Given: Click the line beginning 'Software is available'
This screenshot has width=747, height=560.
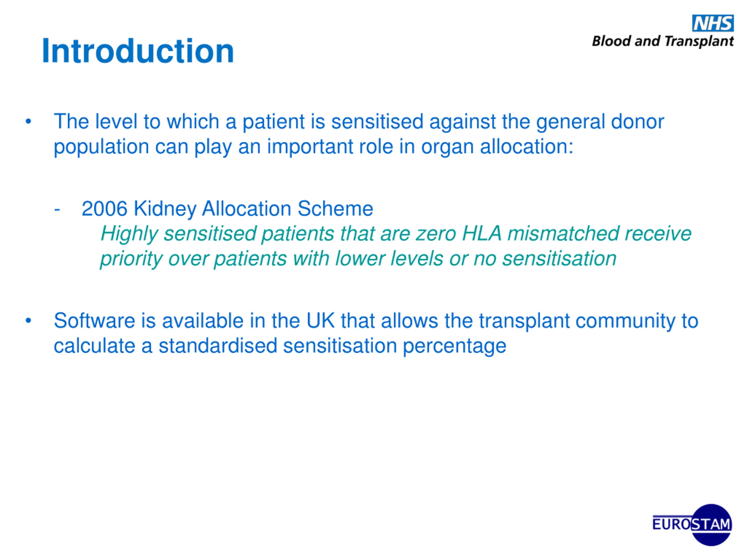Looking at the screenshot, I should click(376, 321).
